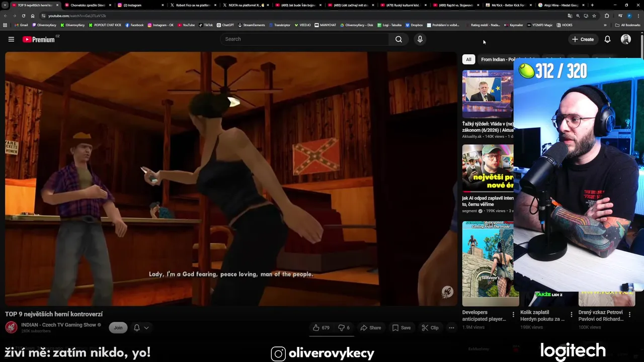Clip the video with scissors button
Screen dimensions: 644x362
click(x=430, y=328)
